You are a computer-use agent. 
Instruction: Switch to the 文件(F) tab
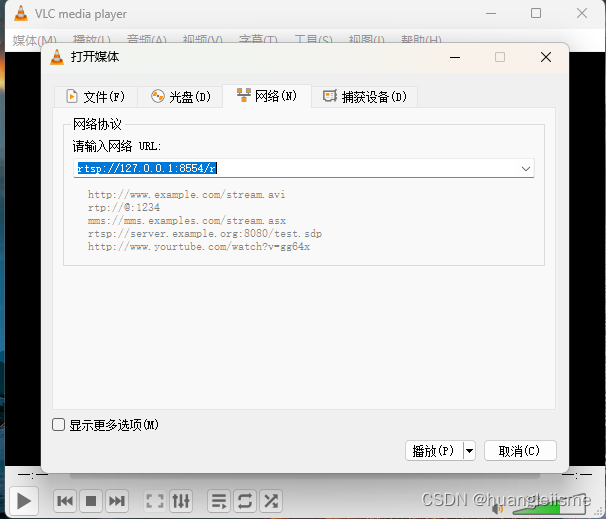click(96, 97)
